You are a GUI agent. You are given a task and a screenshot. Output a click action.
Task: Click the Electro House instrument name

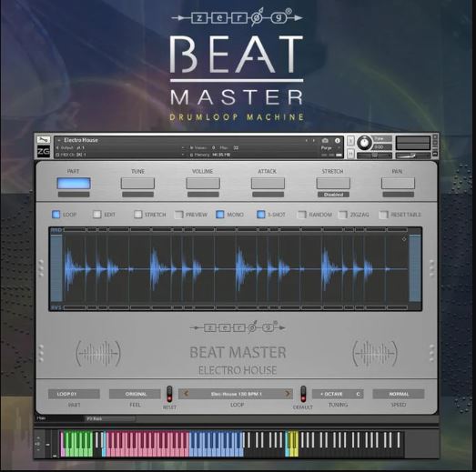coord(81,140)
